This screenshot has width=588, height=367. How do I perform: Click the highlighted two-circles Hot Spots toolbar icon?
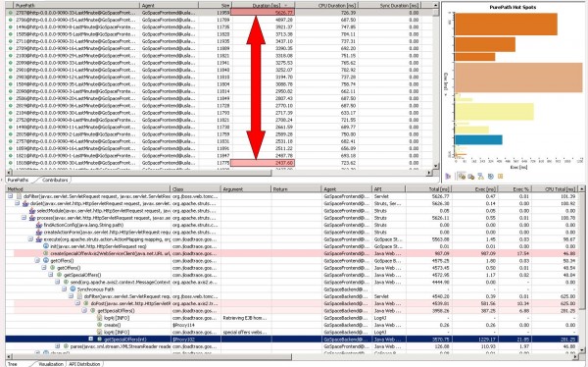pyautogui.click(x=462, y=177)
